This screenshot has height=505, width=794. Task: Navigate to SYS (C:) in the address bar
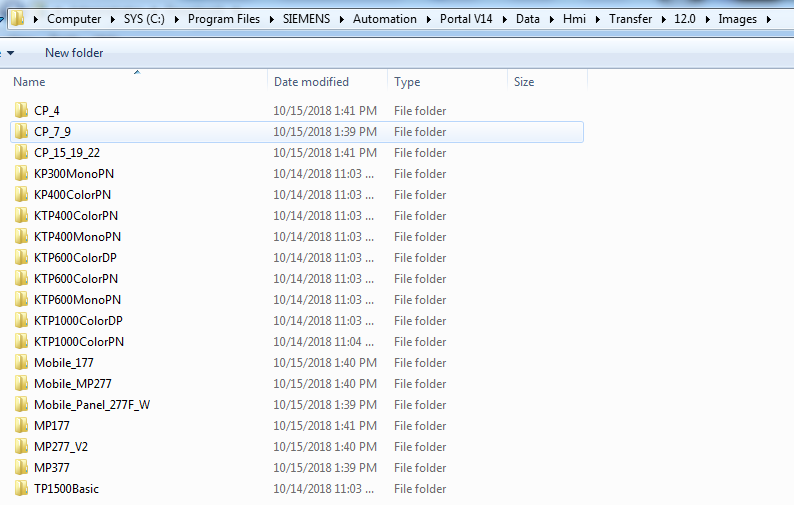144,19
